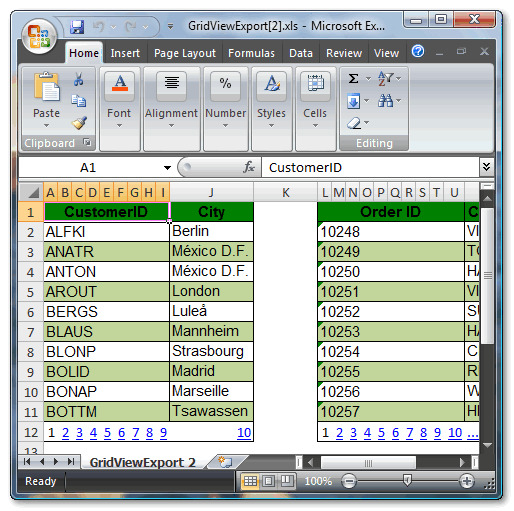The width and height of the screenshot is (514, 511).
Task: Toggle Page Break Preview view
Action: pyautogui.click(x=287, y=481)
